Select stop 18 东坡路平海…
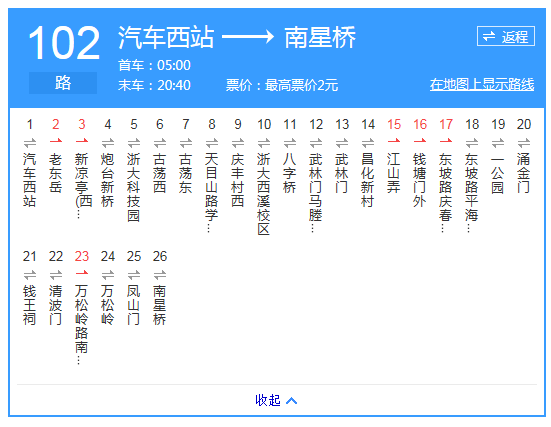Screen dimensions: 551x427 (472, 193)
